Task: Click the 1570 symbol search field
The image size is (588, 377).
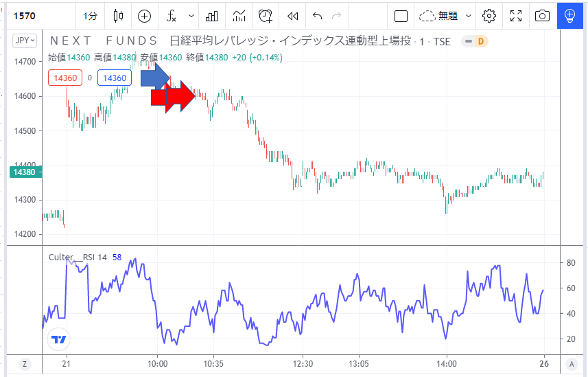Action: 40,16
